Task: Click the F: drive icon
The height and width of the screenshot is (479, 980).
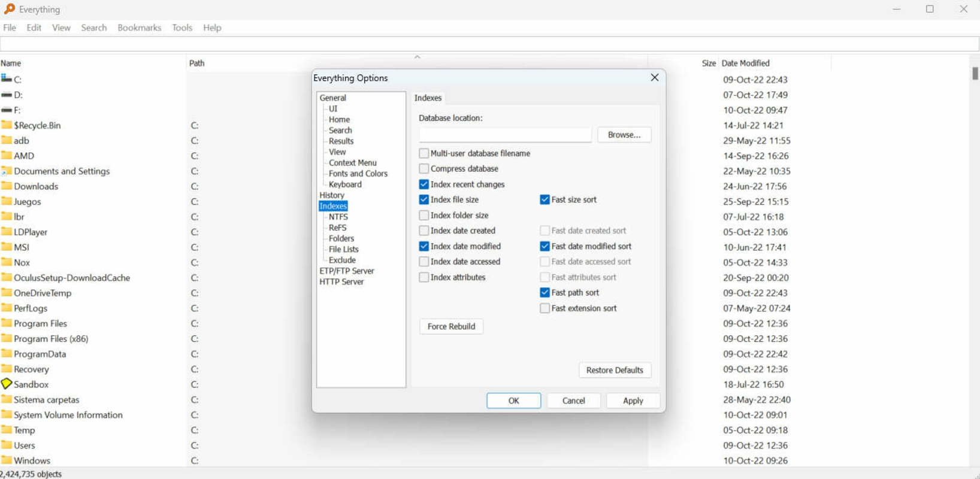Action: tap(7, 110)
